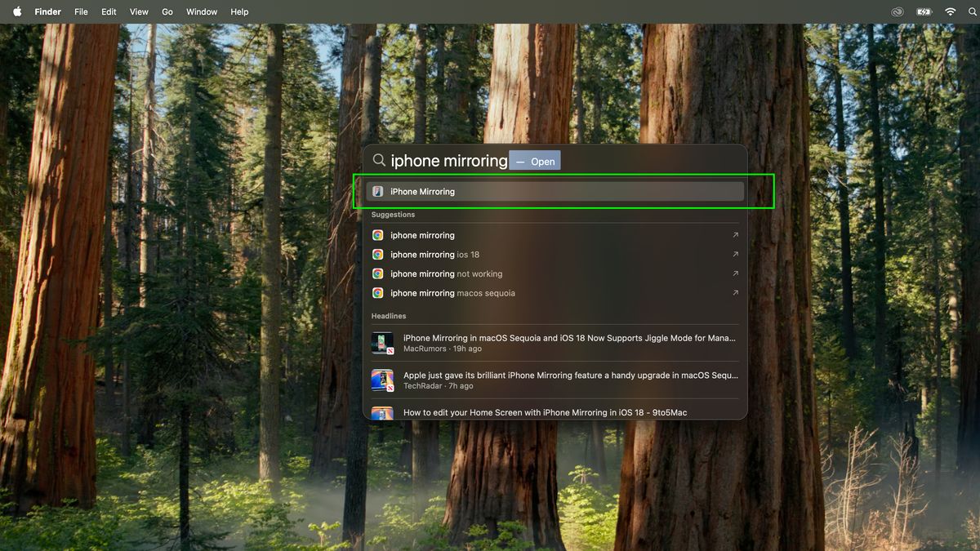The width and height of the screenshot is (980, 551).
Task: Click the 9to5Mac article thumbnail
Action: click(x=382, y=413)
